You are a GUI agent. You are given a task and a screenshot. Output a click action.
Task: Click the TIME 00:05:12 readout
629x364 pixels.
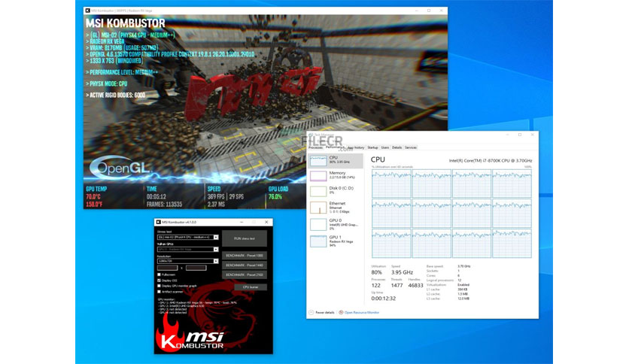[156, 197]
